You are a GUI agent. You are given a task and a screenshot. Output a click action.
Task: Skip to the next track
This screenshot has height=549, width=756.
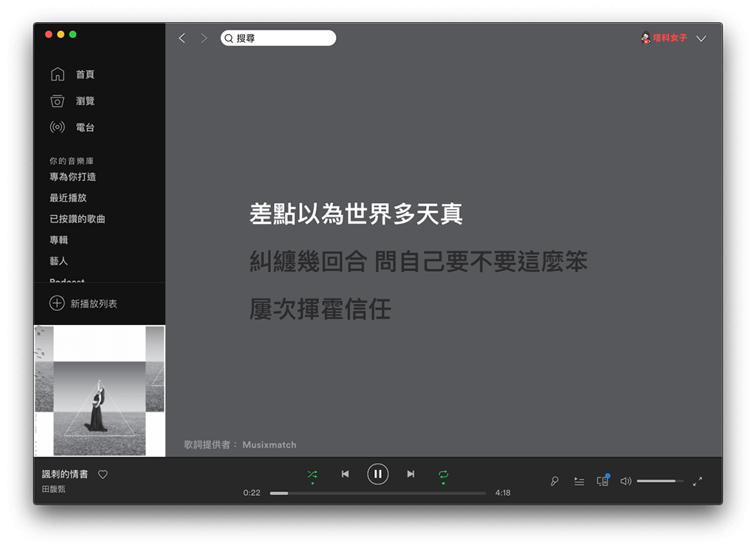tap(410, 474)
